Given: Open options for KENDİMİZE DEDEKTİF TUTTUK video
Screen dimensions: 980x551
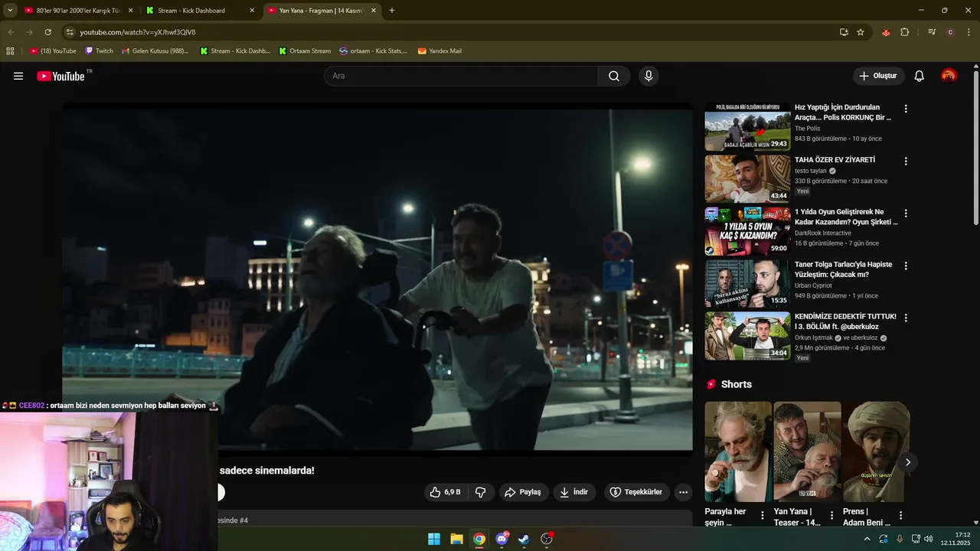Looking at the screenshot, I should click(x=906, y=318).
